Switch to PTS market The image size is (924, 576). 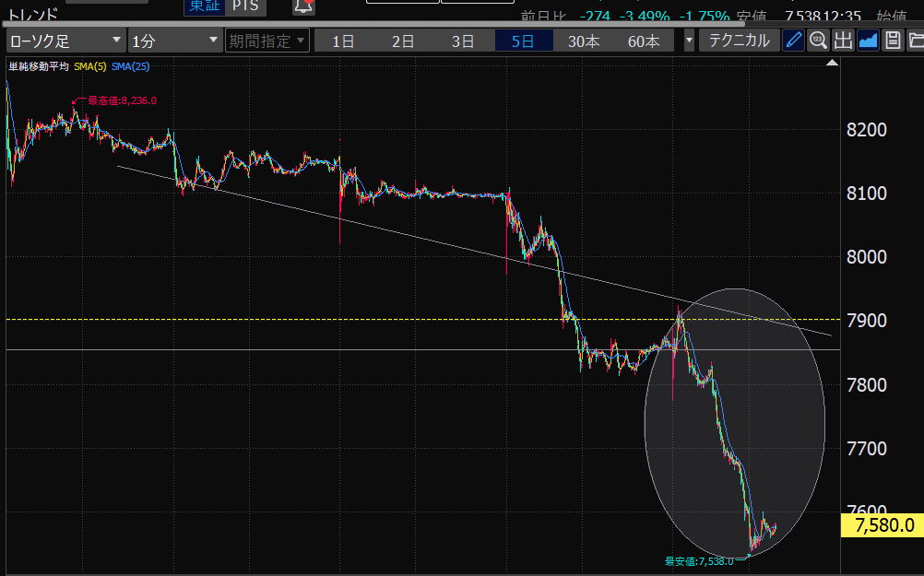[246, 6]
